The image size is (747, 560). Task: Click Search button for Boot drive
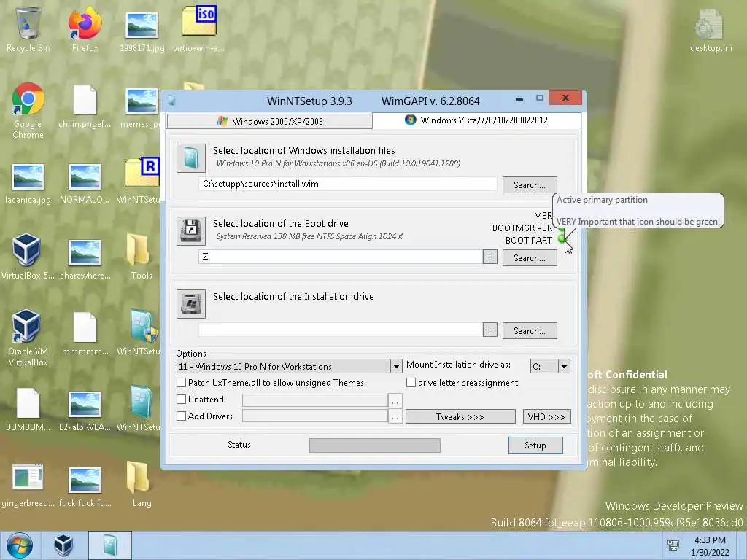click(x=530, y=257)
